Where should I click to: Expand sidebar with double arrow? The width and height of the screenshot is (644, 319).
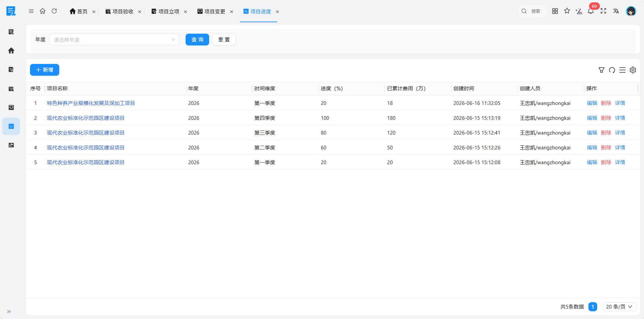9,312
